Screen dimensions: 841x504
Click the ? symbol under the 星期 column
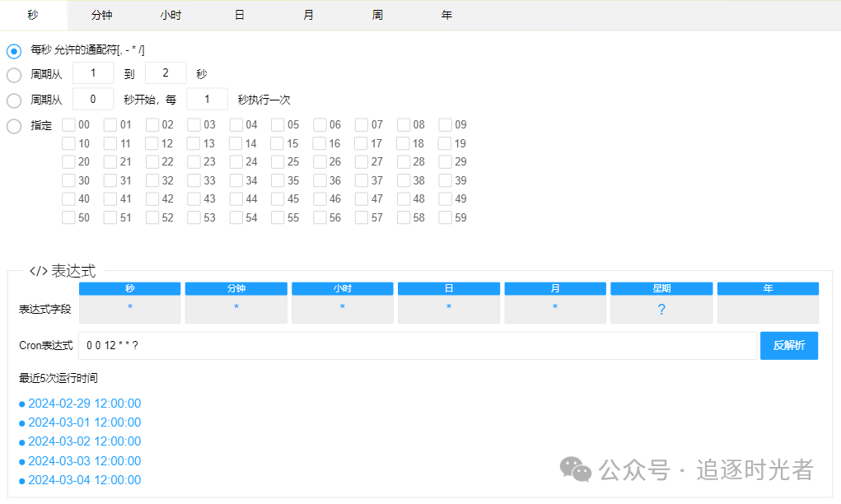661,307
